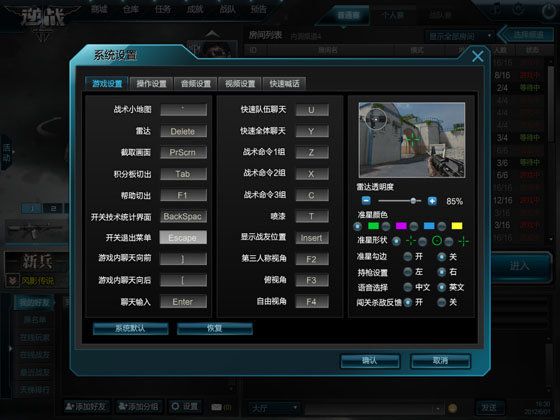This screenshot has height=420, width=560.
Task: Click the magenta color swatch
Action: [x=401, y=226]
